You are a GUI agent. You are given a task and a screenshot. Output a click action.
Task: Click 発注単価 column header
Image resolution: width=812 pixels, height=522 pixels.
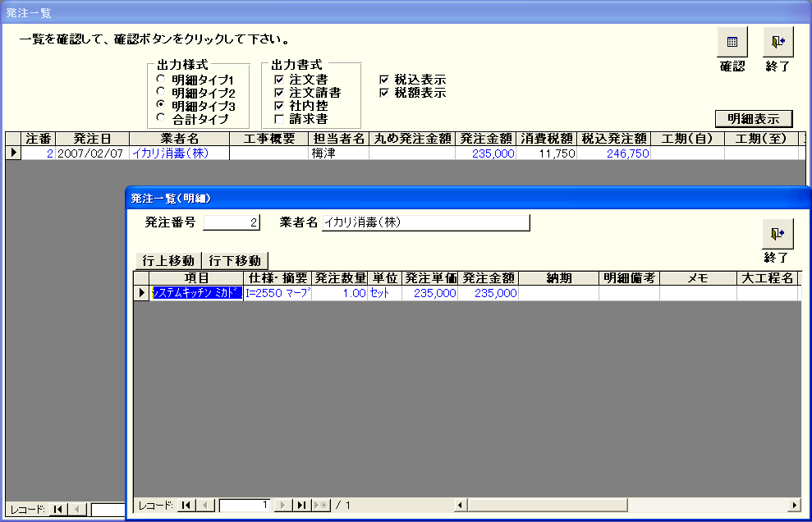click(x=430, y=278)
